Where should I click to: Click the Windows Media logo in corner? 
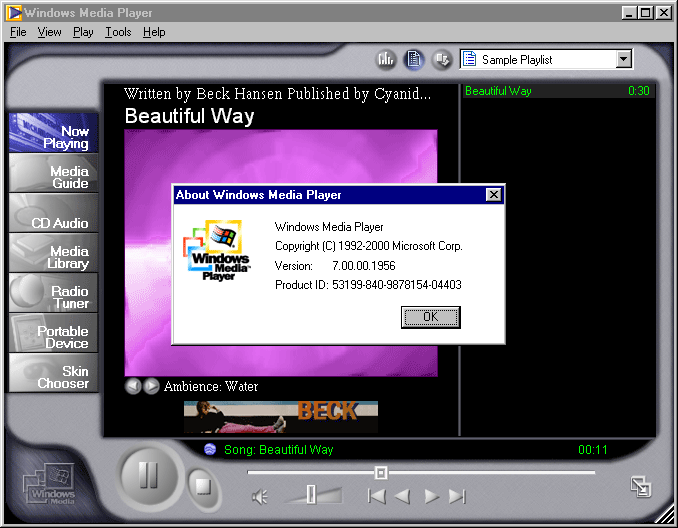(49, 483)
